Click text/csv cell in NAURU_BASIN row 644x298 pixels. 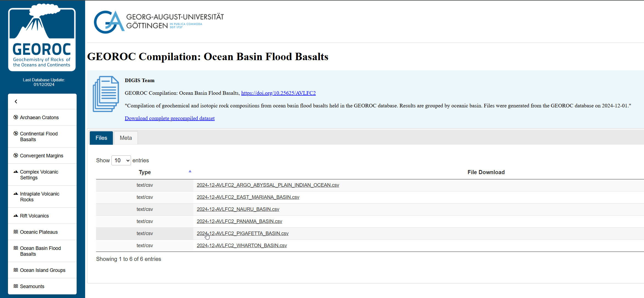coord(145,209)
